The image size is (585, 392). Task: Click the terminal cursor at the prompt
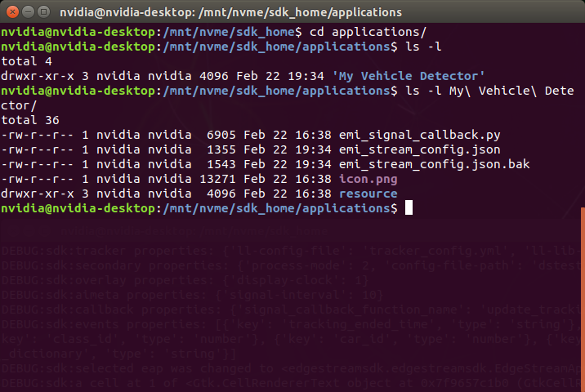pos(409,207)
